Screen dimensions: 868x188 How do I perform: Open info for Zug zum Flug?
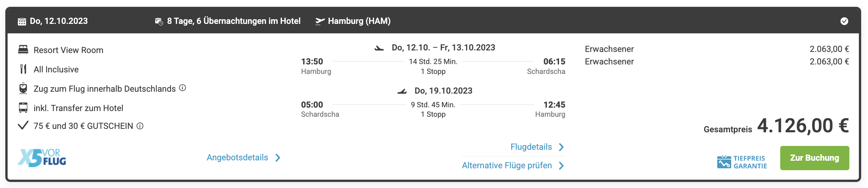(182, 88)
